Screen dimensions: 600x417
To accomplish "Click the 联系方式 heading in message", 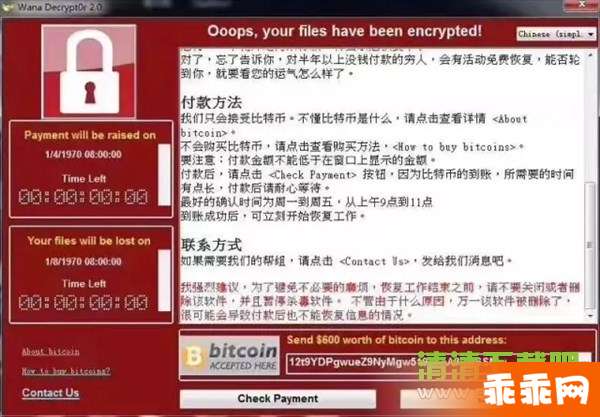I will [x=211, y=245].
